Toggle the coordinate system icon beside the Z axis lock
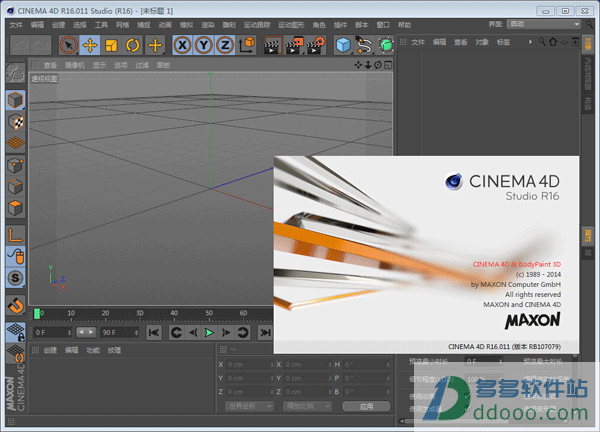The image size is (600, 432). coord(246,45)
